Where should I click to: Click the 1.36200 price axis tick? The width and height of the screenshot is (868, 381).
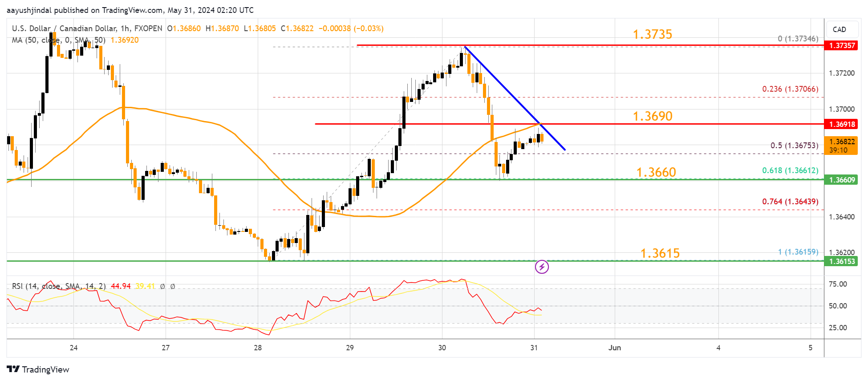coord(842,253)
